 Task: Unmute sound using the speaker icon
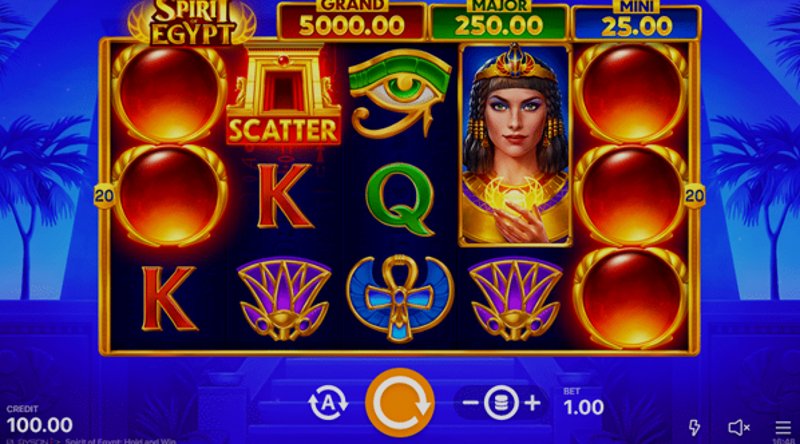(738, 428)
